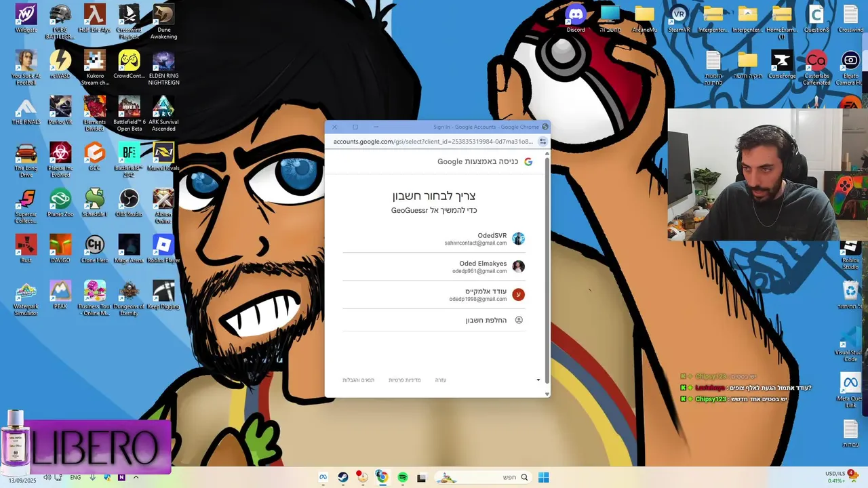Open Marvel Rivals desktop shortcut
Screen dimensions: 868x488
[x=163, y=157]
